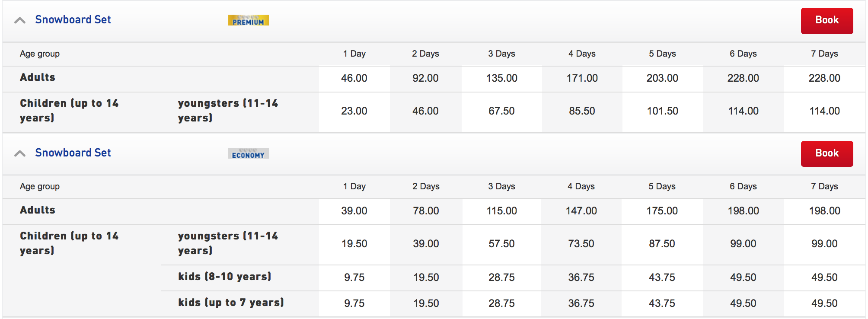Click the Premium 2 Days column header
The width and height of the screenshot is (868, 319).
pyautogui.click(x=425, y=54)
